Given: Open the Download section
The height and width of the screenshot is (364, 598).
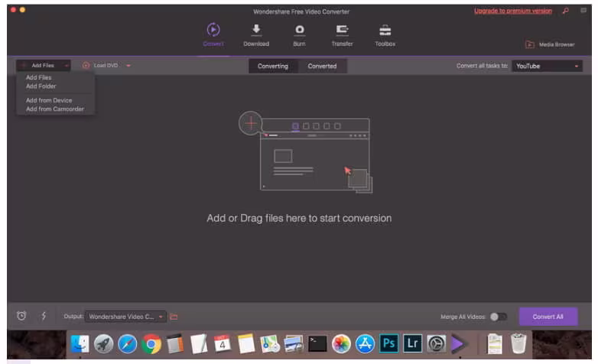Looking at the screenshot, I should [256, 35].
